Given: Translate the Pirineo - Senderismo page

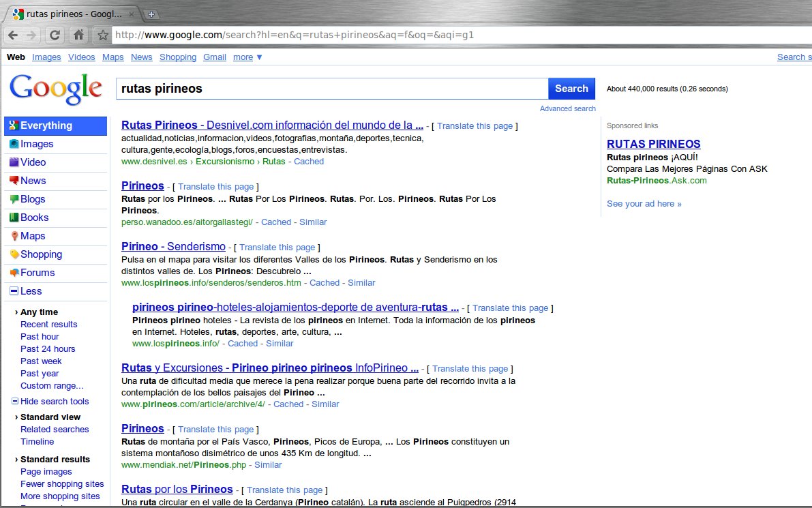Looking at the screenshot, I should [277, 248].
